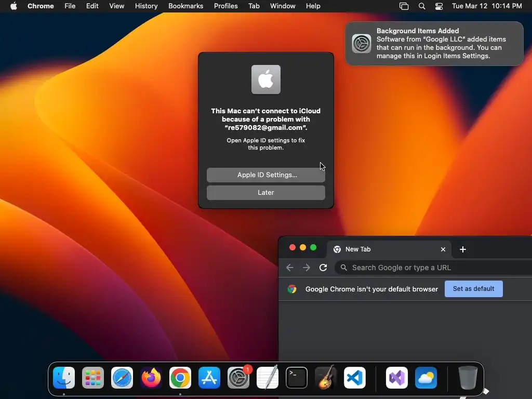Open the Edit menu
The height and width of the screenshot is (399, 532).
pos(92,6)
